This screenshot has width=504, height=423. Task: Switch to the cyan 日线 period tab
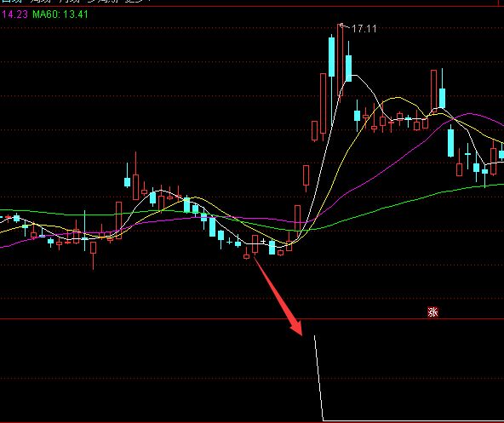(x=11, y=1)
